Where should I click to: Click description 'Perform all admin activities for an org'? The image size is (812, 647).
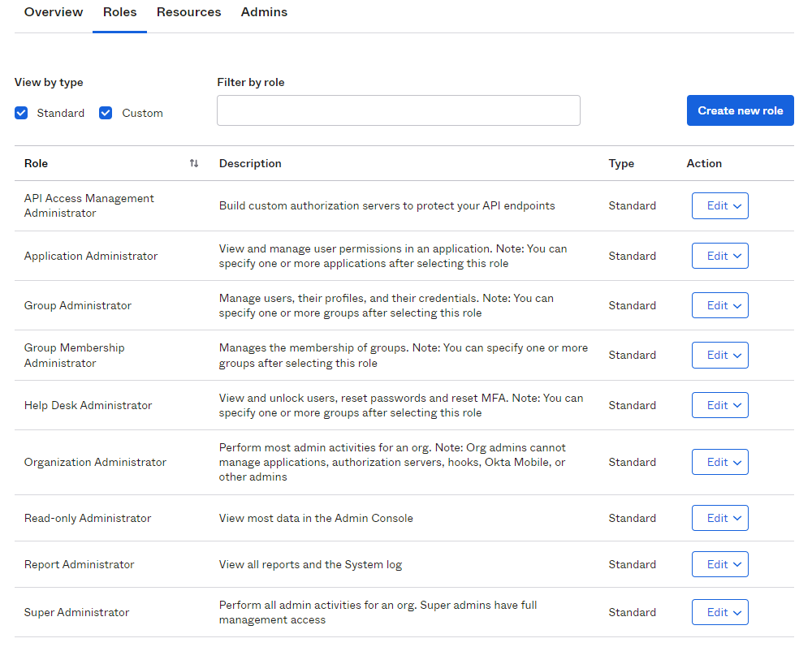[378, 612]
